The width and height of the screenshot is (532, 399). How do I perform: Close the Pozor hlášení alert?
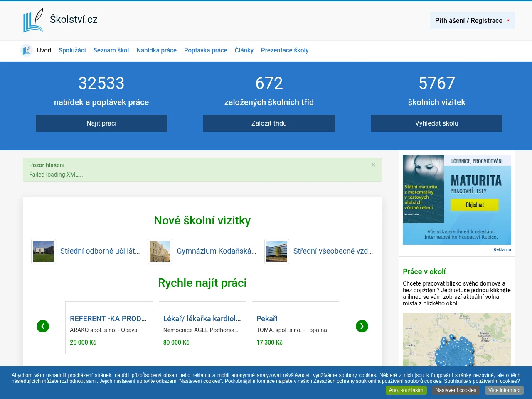pos(373,165)
